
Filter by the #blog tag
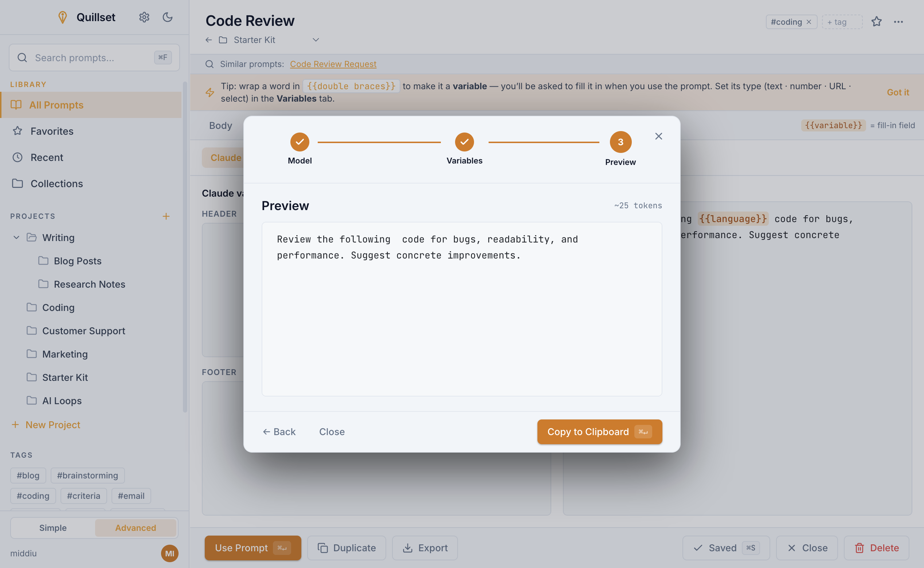[x=28, y=475]
